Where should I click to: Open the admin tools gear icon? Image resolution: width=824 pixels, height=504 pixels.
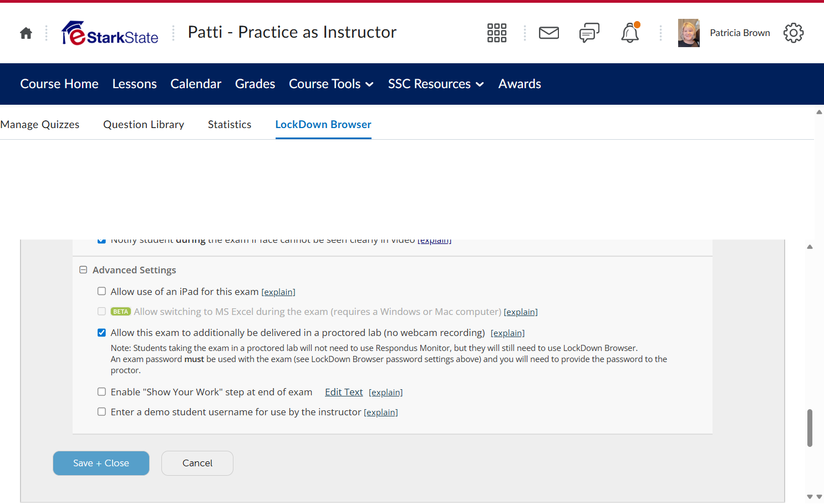coord(794,33)
